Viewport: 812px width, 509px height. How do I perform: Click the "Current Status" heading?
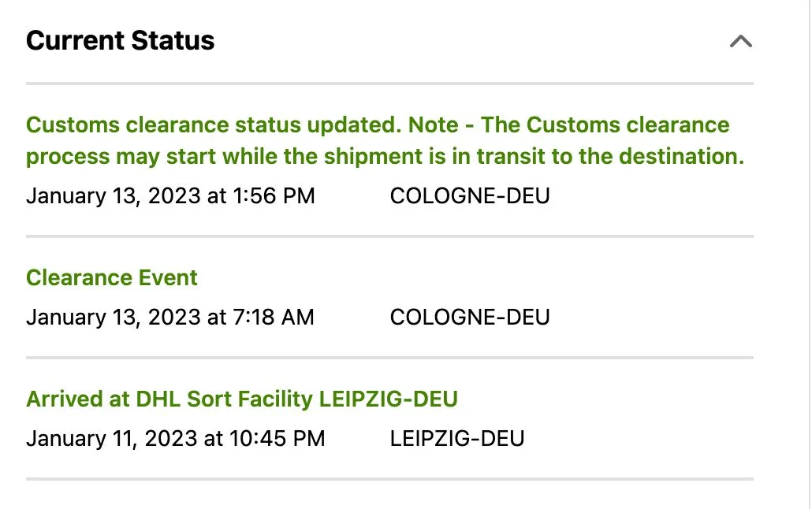120,40
